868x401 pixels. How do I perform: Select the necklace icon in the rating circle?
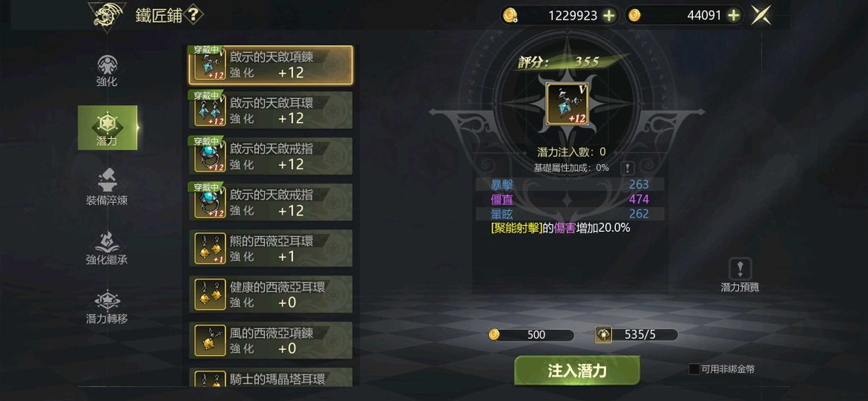[568, 103]
